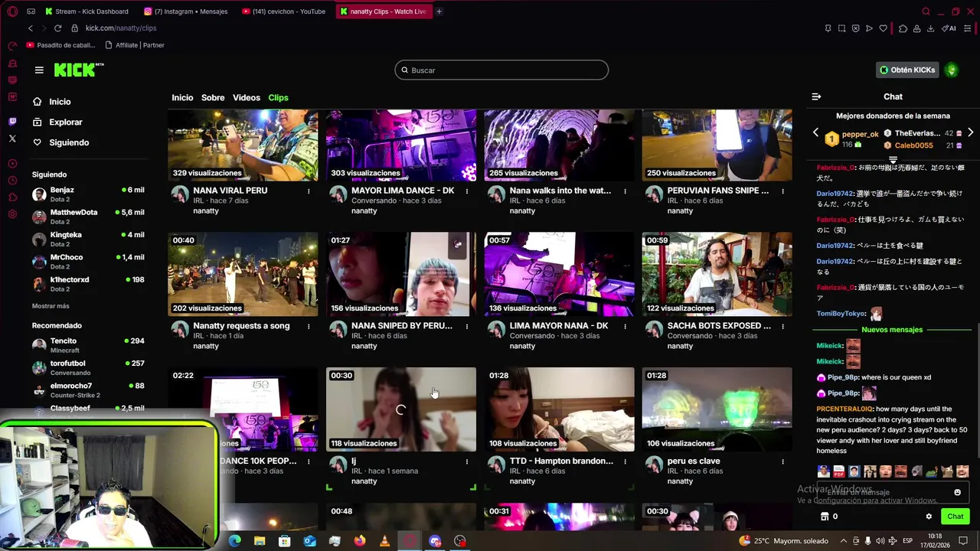
Task: Open the Windows notification center icon
Action: [x=964, y=540]
